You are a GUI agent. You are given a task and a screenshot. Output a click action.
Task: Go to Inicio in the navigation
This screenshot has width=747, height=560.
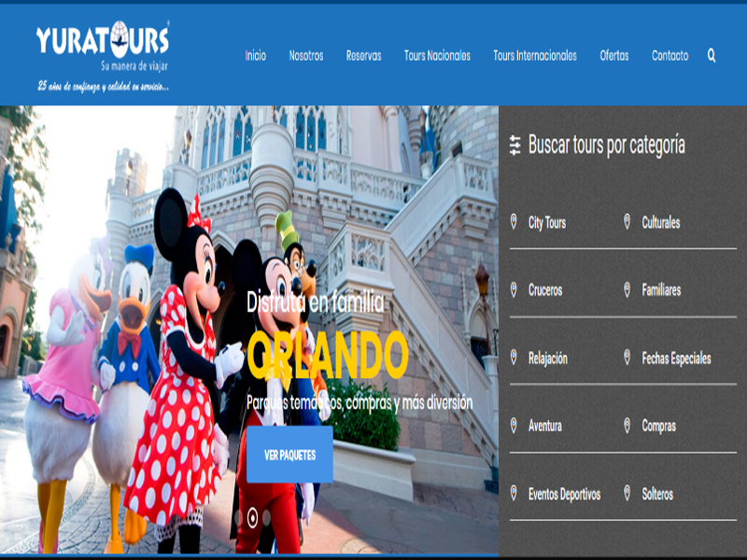point(255,56)
